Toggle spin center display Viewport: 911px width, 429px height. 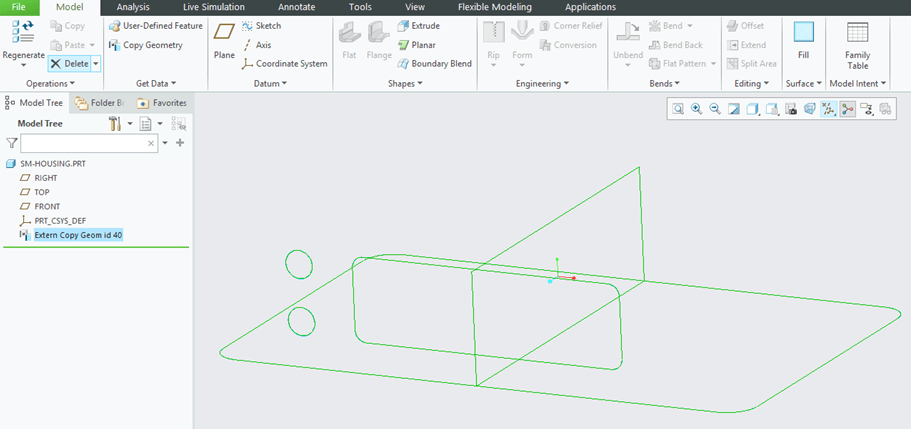[x=847, y=109]
